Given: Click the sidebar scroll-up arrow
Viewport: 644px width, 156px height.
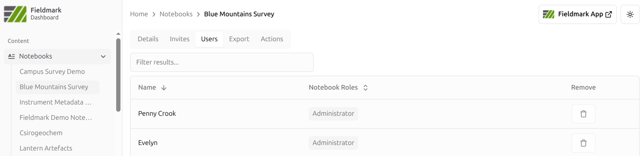Looking at the screenshot, I should (118, 34).
